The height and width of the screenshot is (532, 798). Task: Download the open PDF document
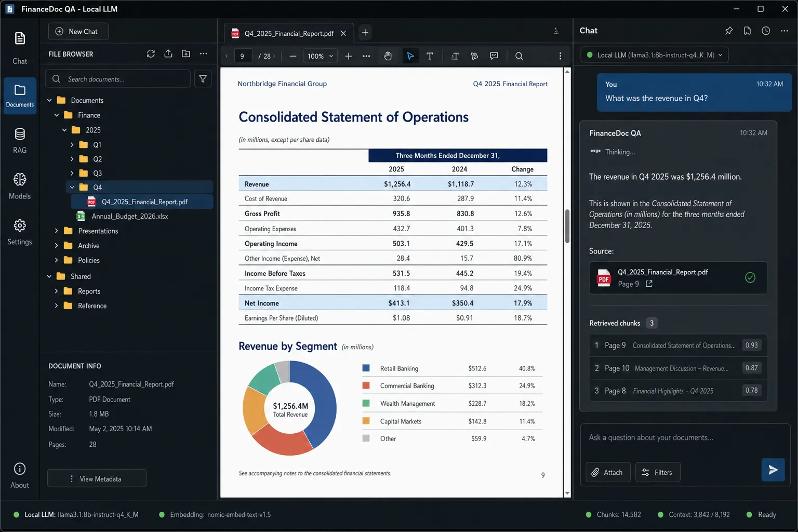(556, 31)
